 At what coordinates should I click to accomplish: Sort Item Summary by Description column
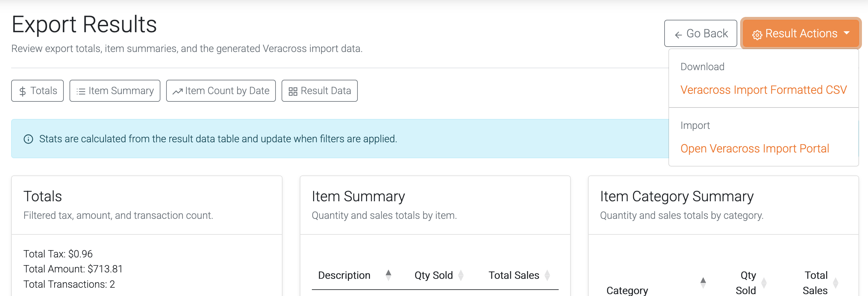355,275
